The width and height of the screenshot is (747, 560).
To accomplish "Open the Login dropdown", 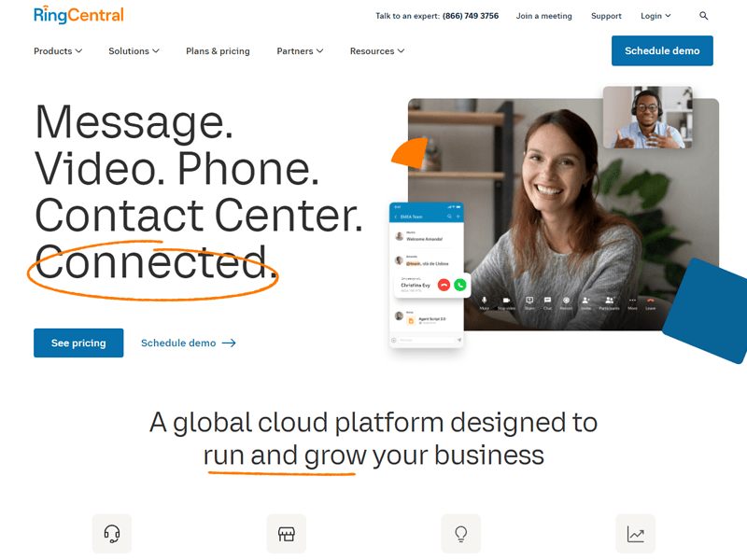I will 655,16.
